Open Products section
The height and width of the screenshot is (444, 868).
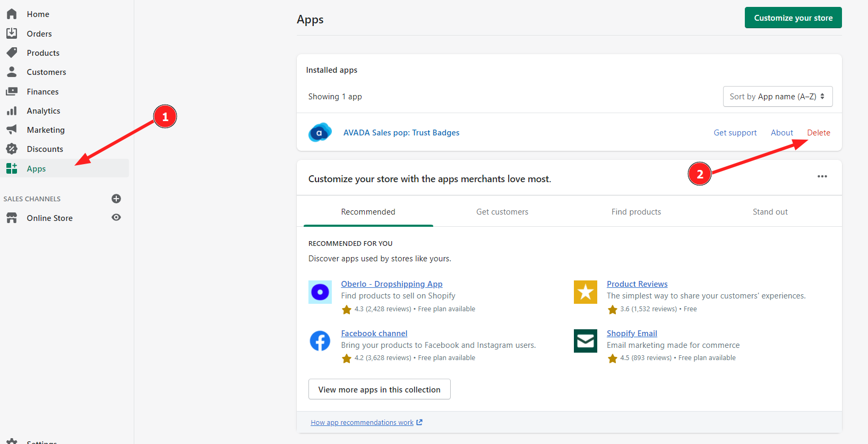click(x=43, y=53)
